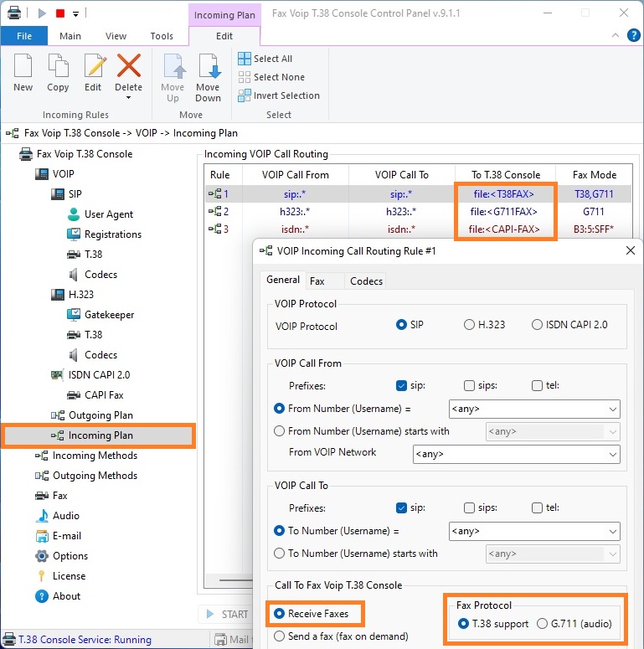Click the red stop square in quick access toolbar
644x649 pixels.
60,13
